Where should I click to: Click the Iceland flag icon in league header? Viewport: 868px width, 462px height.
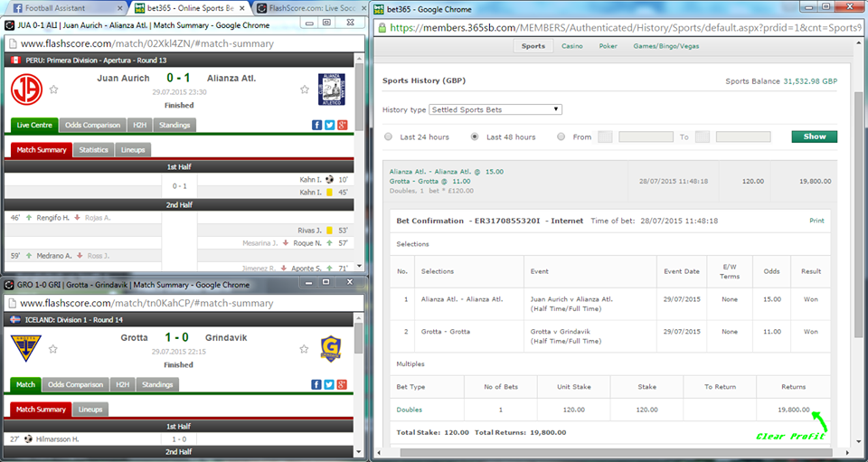pos(16,320)
